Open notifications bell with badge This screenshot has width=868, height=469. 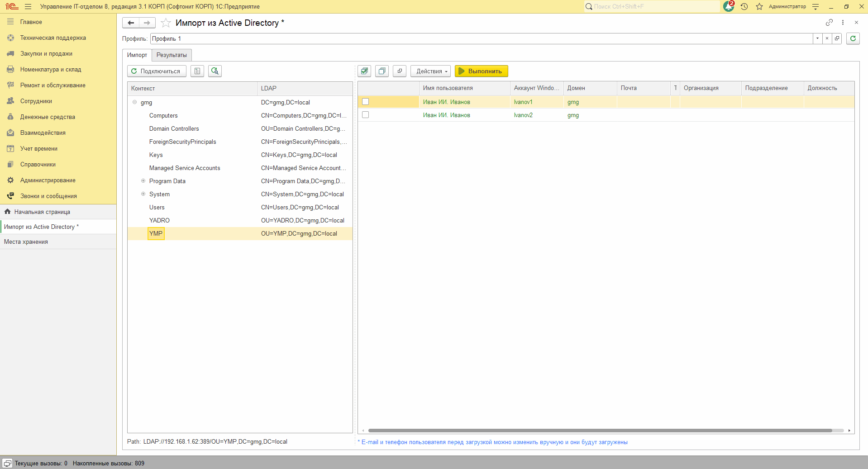pos(729,6)
